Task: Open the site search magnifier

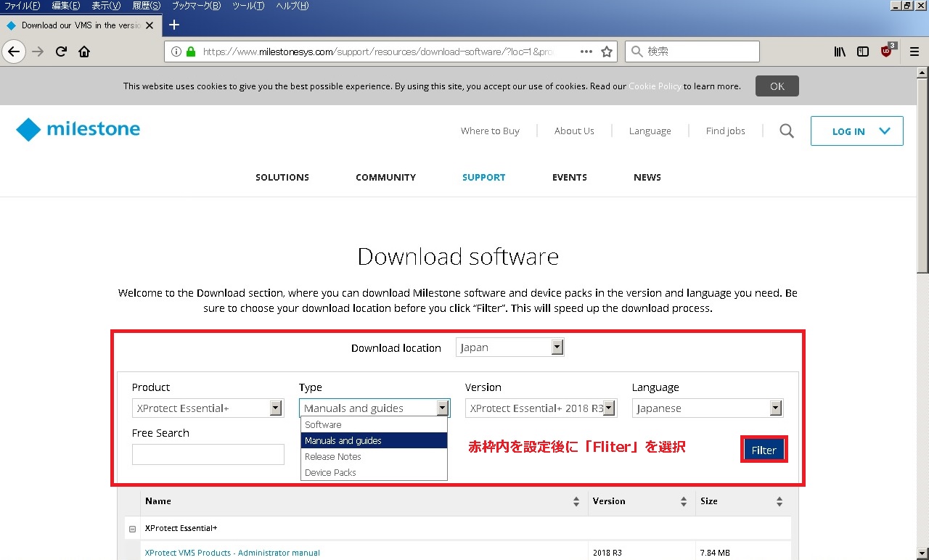Action: tap(787, 131)
